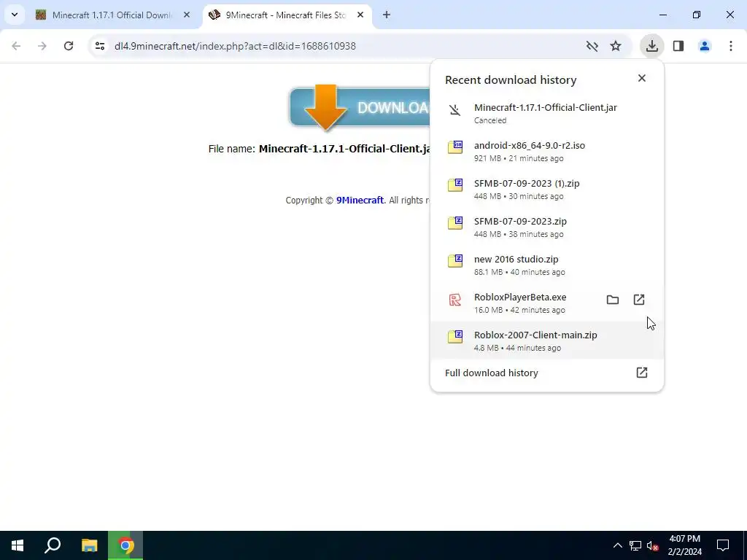Click the crossed-out eye icon in address bar
This screenshot has height=560, width=747.
(592, 46)
